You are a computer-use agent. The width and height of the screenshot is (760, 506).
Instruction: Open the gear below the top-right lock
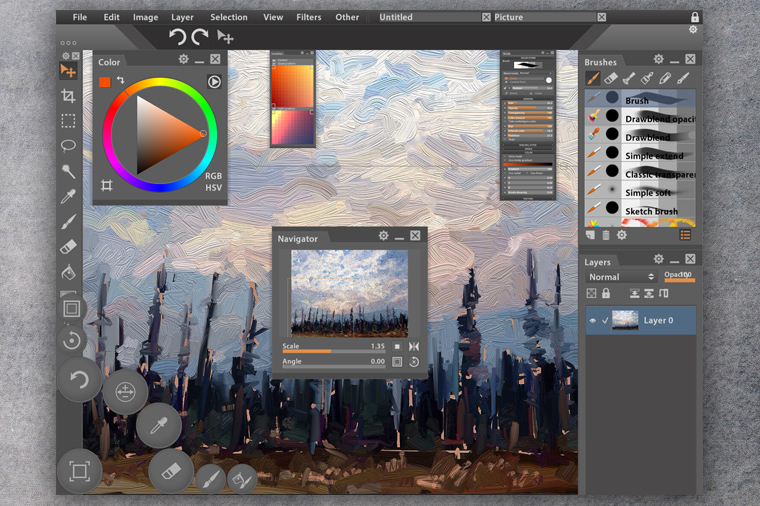(x=693, y=30)
